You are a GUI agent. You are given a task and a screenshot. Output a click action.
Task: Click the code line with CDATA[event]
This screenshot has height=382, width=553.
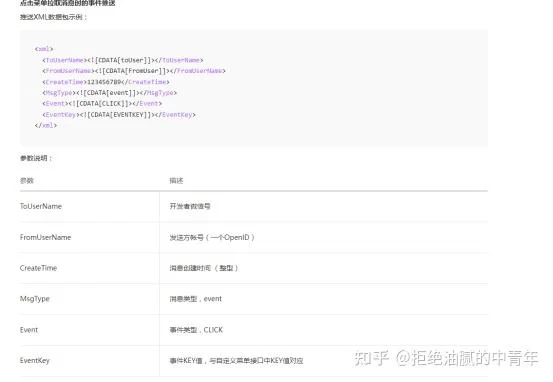coord(109,93)
